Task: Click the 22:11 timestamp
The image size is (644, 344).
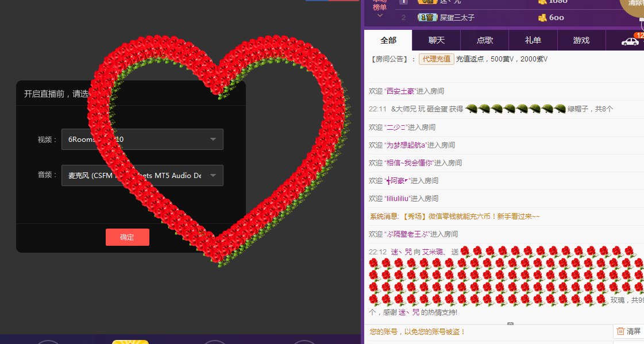Action: click(377, 109)
